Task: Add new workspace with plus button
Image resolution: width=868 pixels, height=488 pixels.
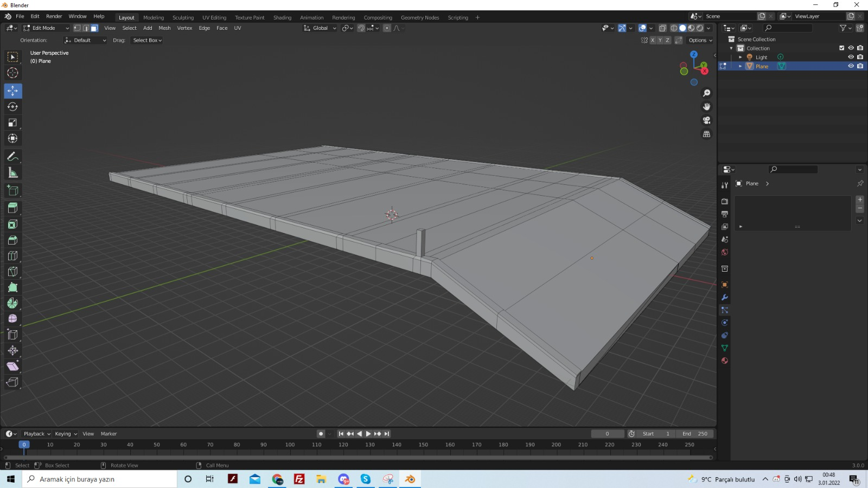Action: pyautogui.click(x=477, y=17)
